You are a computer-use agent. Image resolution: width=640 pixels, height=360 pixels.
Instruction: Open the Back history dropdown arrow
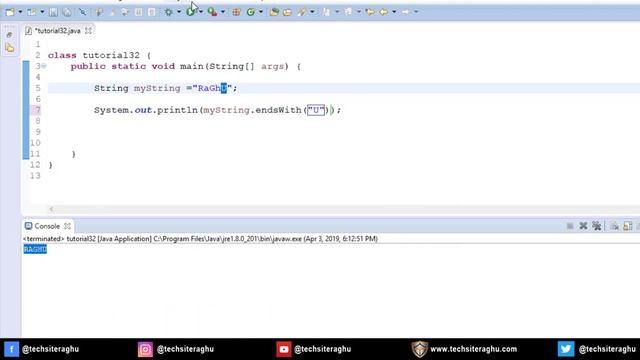(x=394, y=12)
